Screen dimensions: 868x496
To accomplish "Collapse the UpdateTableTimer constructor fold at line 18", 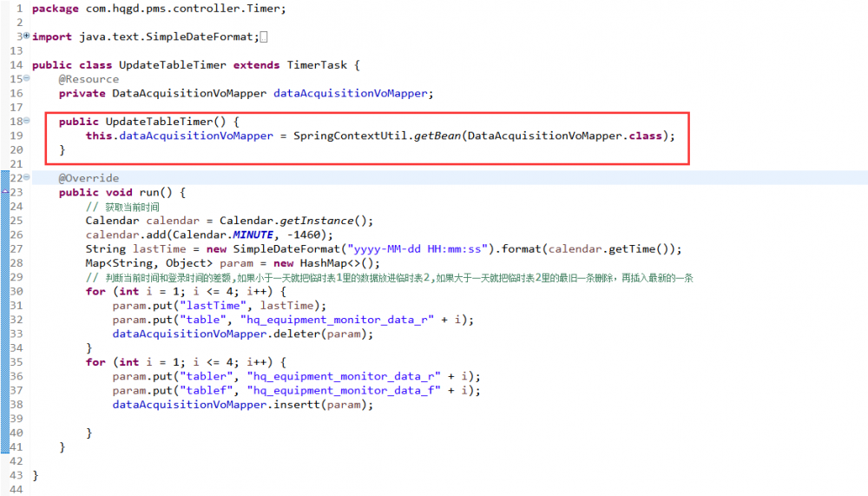I will (x=26, y=120).
